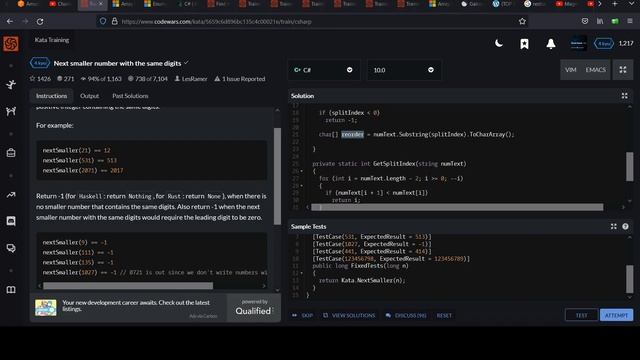Open a new browser tab with plus
The width and height of the screenshot is (640, 360).
(615, 4)
